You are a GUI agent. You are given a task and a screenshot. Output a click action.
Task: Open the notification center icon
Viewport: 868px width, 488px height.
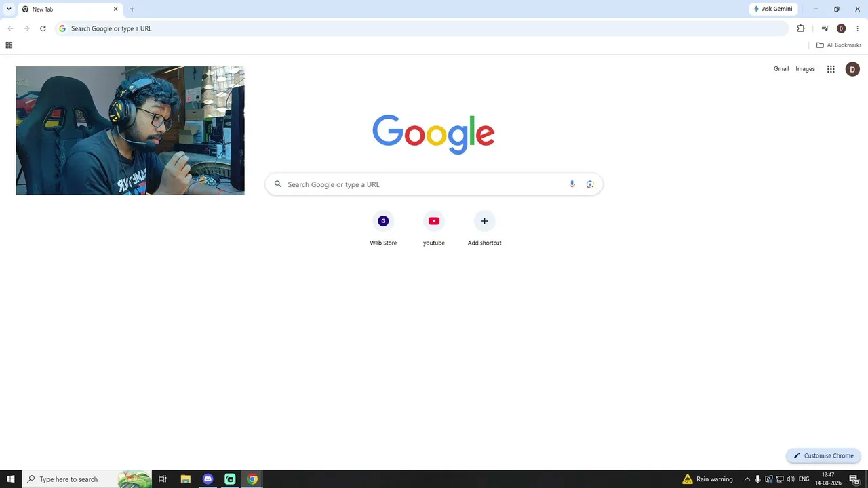click(x=854, y=479)
